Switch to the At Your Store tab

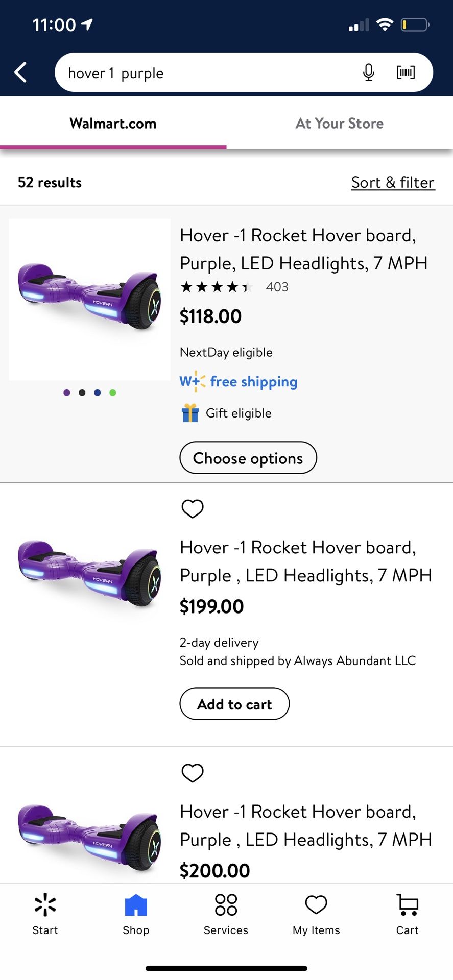[x=339, y=124]
